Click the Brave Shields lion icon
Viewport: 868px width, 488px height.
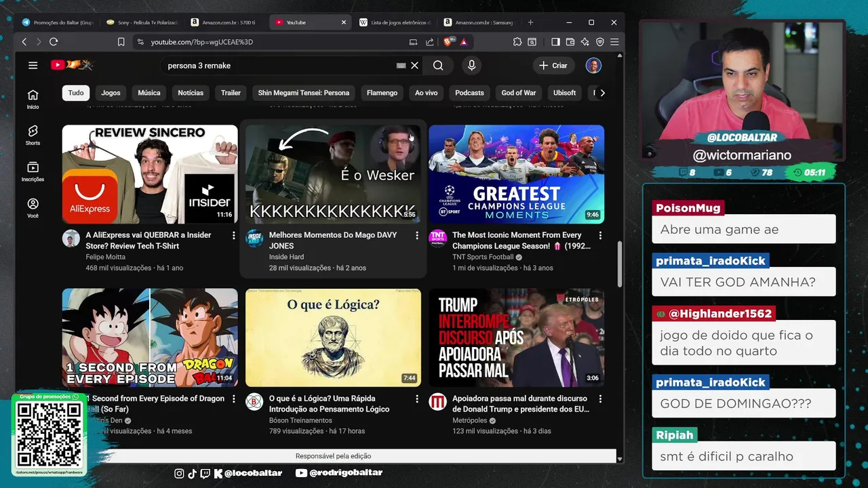(448, 42)
